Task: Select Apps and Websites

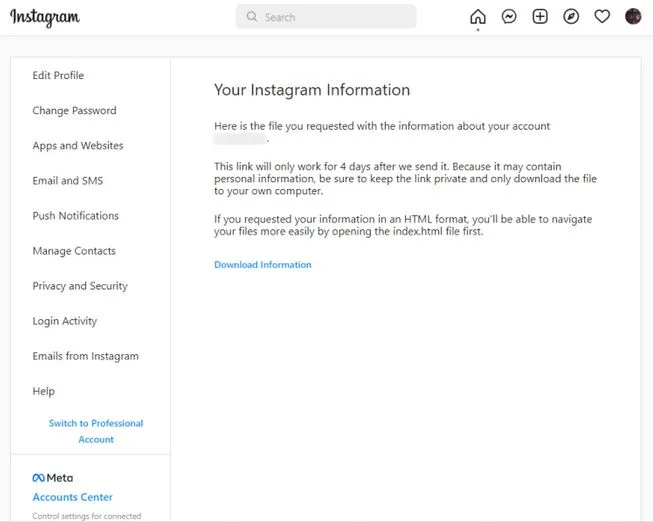Action: [78, 145]
